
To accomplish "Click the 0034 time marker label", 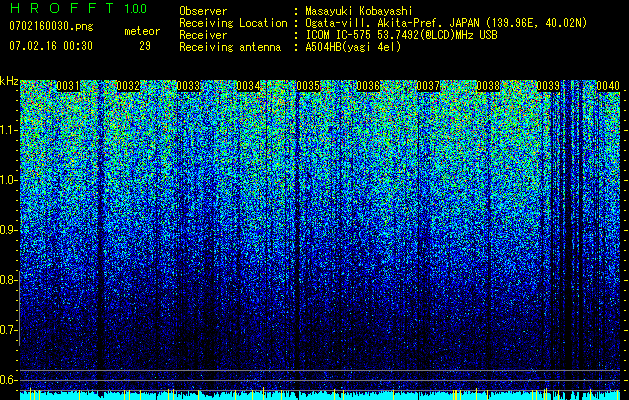I will coord(248,86).
